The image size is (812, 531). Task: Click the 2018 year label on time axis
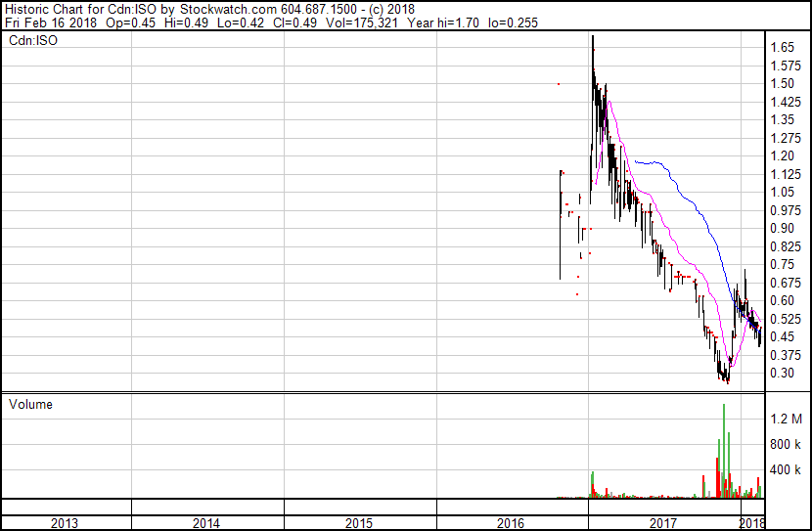click(752, 523)
